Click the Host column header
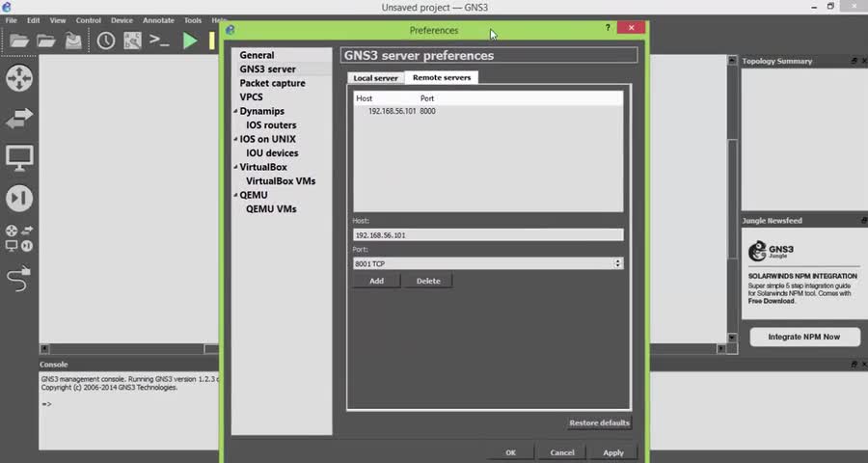Screen dimensions: 868x463 tap(365, 98)
